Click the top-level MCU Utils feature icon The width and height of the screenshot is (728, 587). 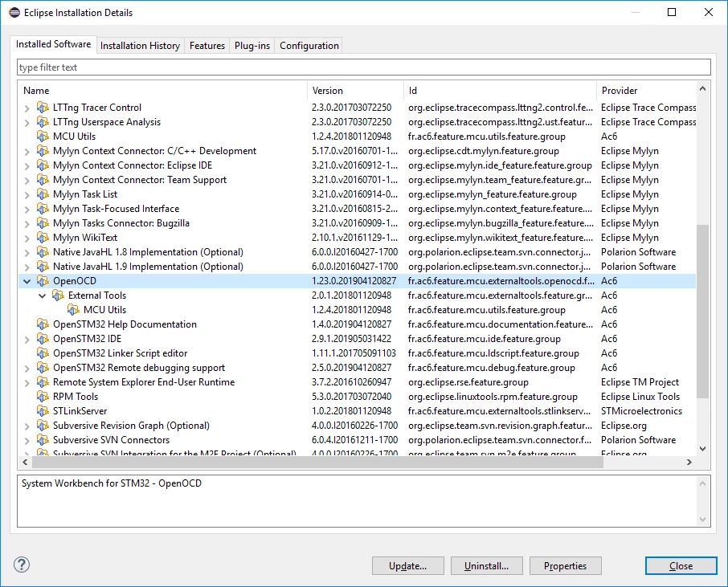(x=43, y=137)
